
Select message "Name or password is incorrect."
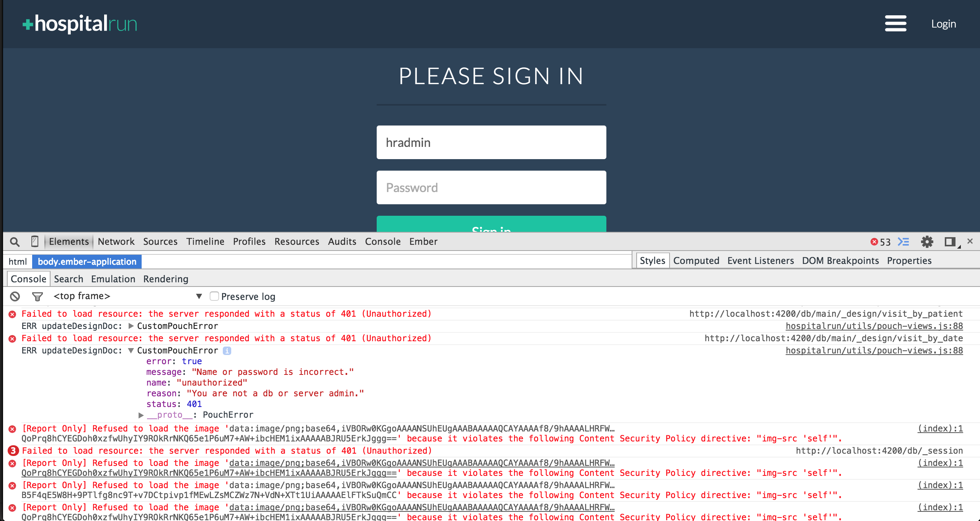click(250, 372)
